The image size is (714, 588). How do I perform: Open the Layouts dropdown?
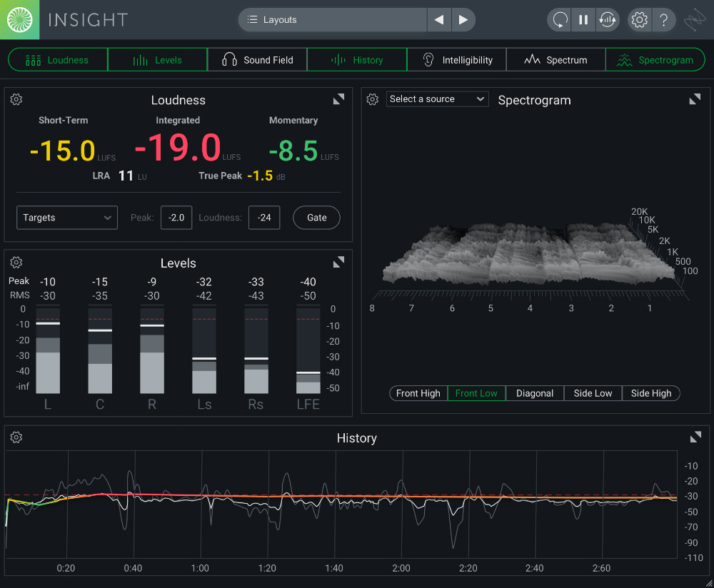332,19
